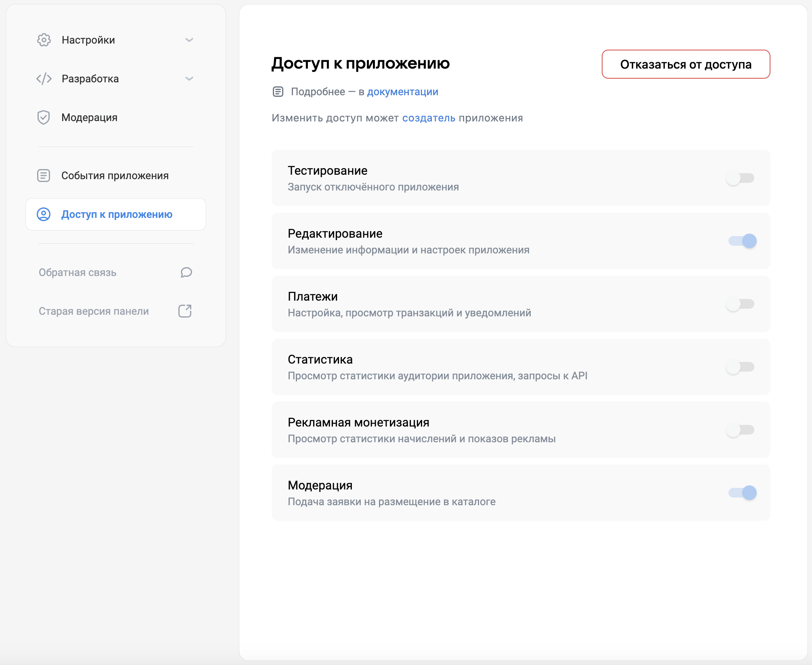This screenshot has height=665, width=812.
Task: Click the document icon before Подробнее
Action: tap(278, 92)
